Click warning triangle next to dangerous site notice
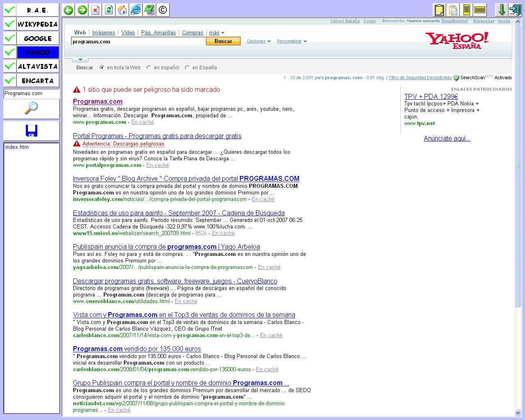This screenshot has height=420, width=525. click(x=77, y=89)
